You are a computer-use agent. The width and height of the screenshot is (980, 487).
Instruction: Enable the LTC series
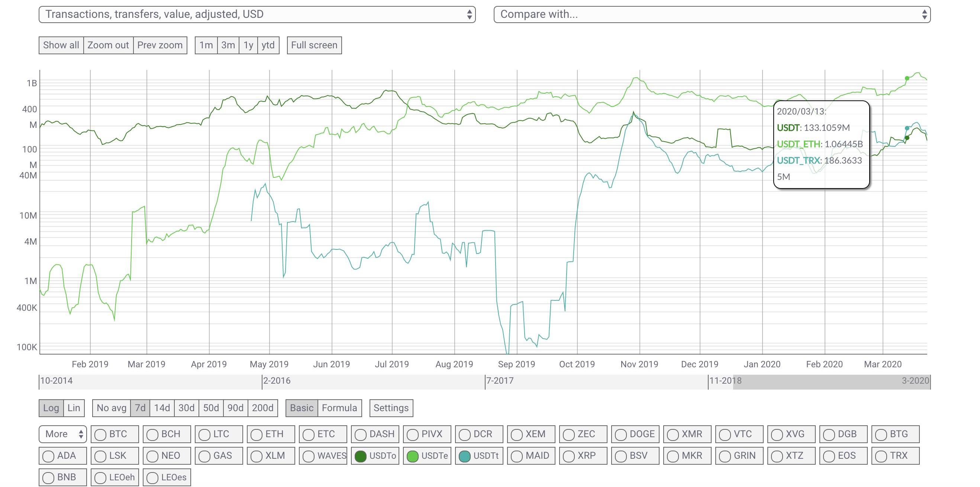click(x=219, y=434)
